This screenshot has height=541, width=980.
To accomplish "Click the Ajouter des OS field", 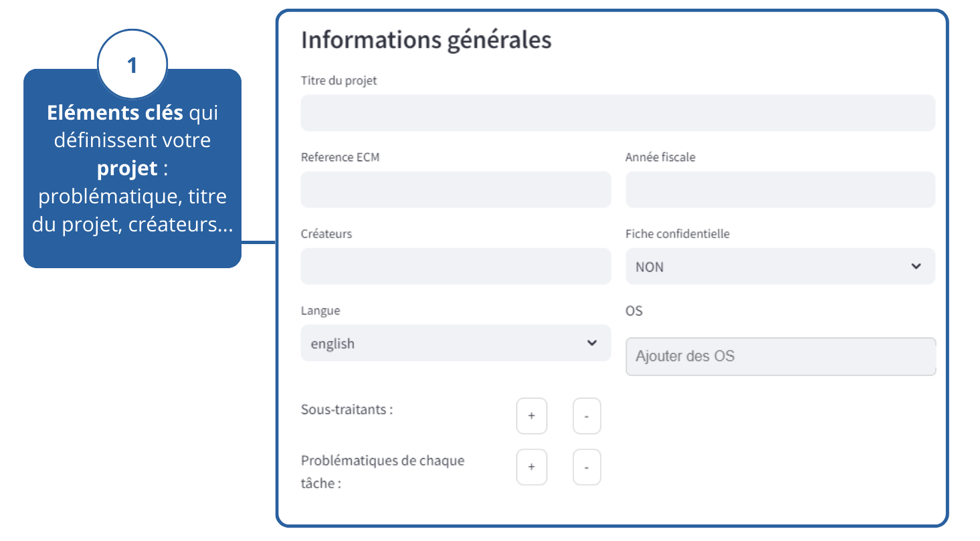I will click(780, 356).
